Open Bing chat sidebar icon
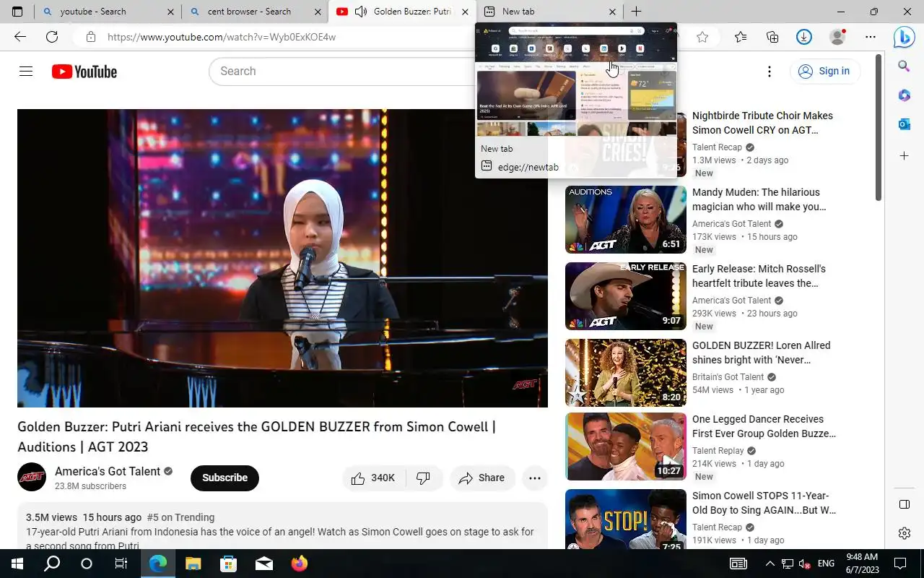 [904, 37]
